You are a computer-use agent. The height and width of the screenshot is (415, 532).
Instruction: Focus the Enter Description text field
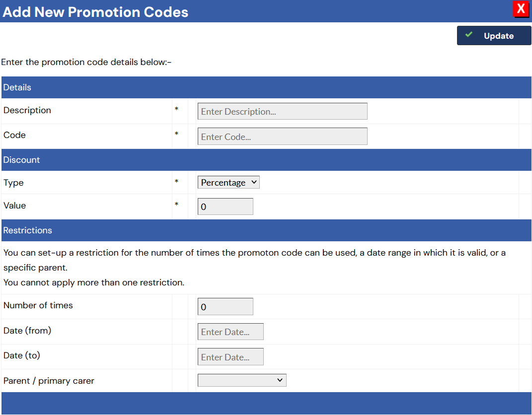[x=282, y=111]
